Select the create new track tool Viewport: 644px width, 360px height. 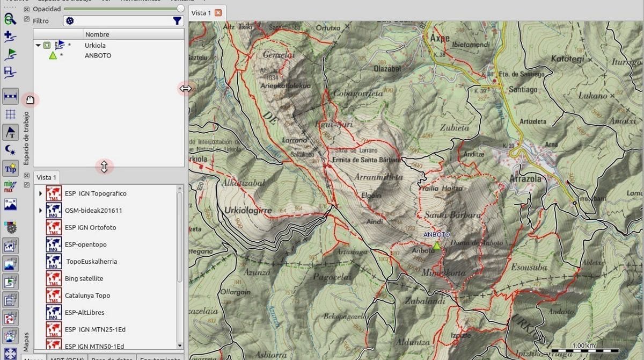pyautogui.click(x=11, y=38)
